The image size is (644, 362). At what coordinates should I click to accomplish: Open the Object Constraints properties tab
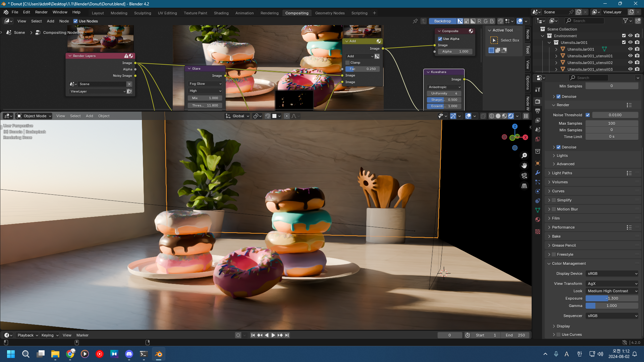538,201
